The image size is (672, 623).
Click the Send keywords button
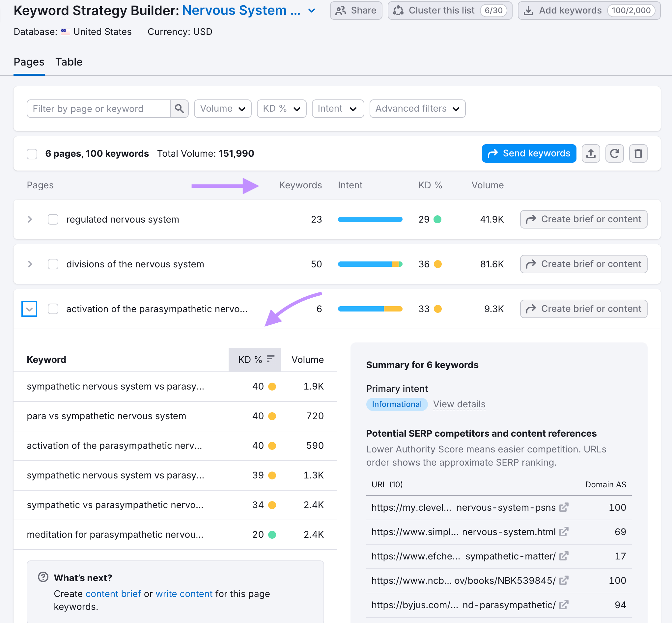pyautogui.click(x=529, y=153)
